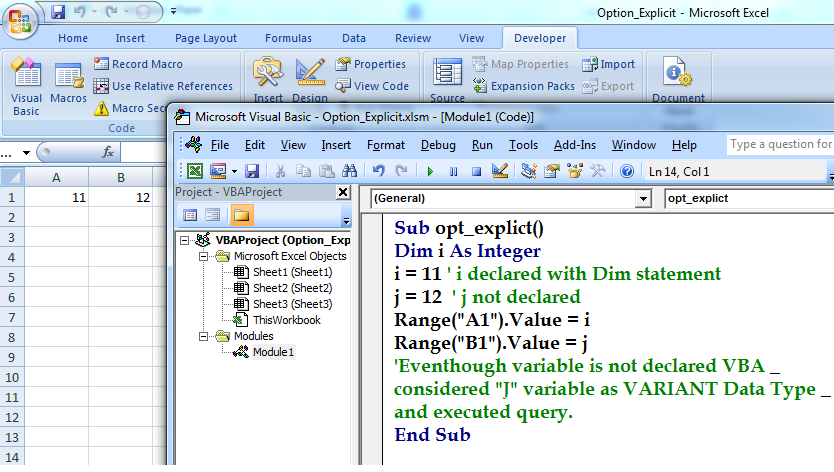
Task: Open Add-Ins menu in VBA editor
Action: point(574,145)
